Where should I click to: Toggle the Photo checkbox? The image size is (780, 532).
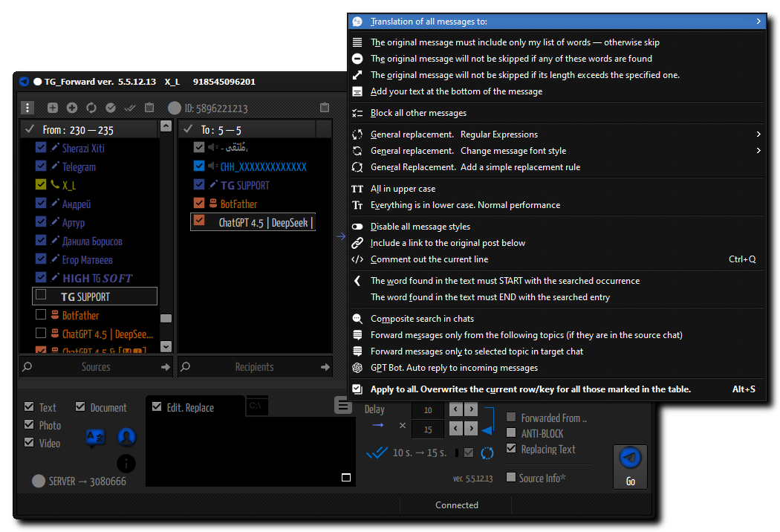point(29,424)
